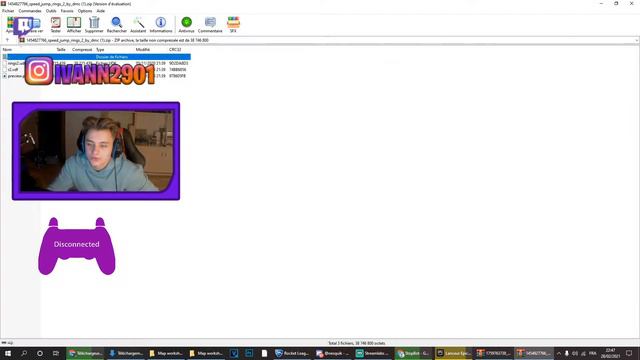Open the taskbar search icon
This screenshot has height=360, width=640.
24,353
